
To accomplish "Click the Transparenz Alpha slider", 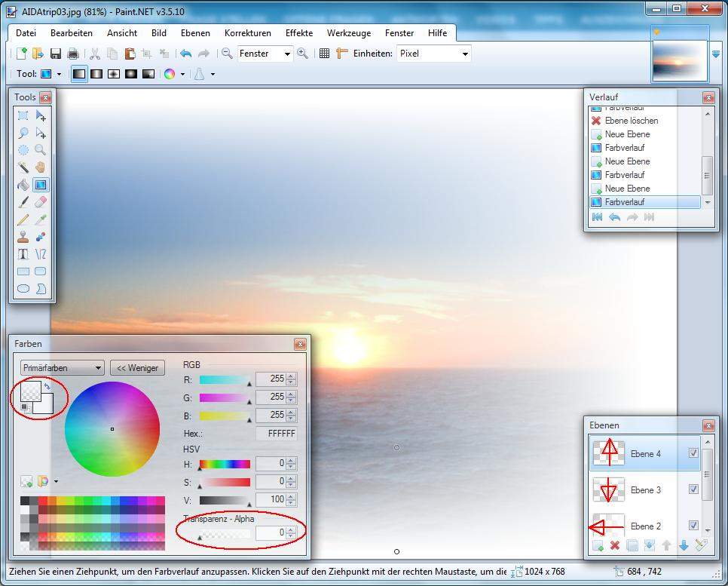I will pyautogui.click(x=224, y=532).
